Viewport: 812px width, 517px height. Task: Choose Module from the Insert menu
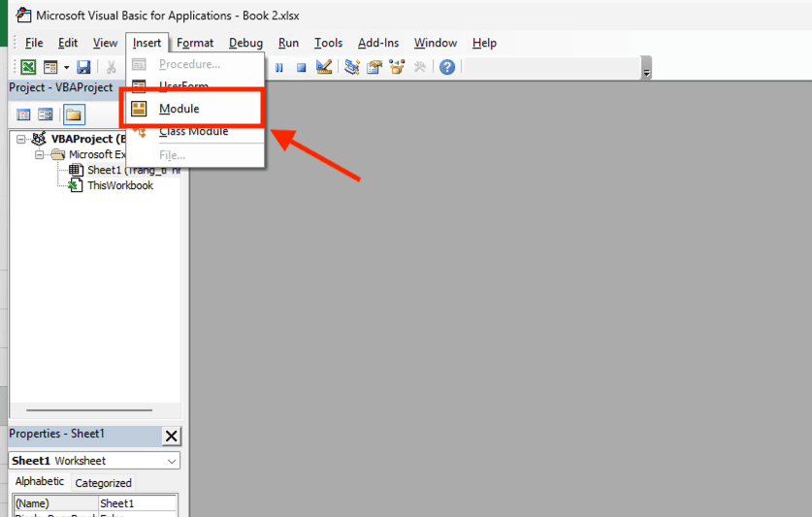point(195,109)
